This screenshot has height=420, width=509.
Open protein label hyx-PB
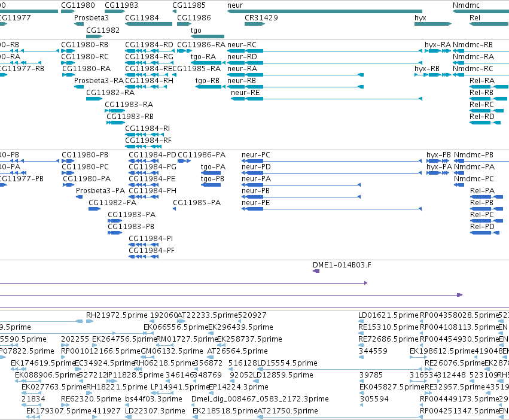coord(438,155)
